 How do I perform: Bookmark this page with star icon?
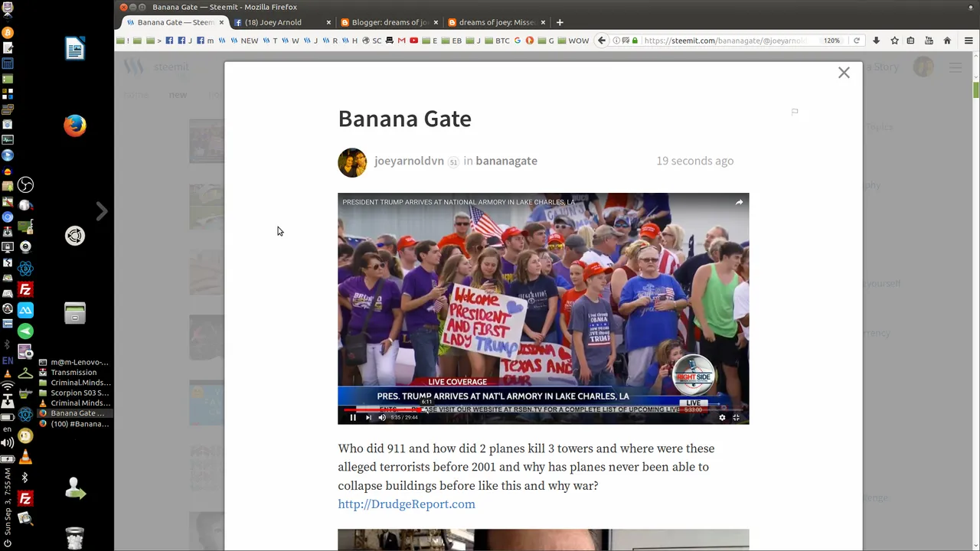(894, 41)
